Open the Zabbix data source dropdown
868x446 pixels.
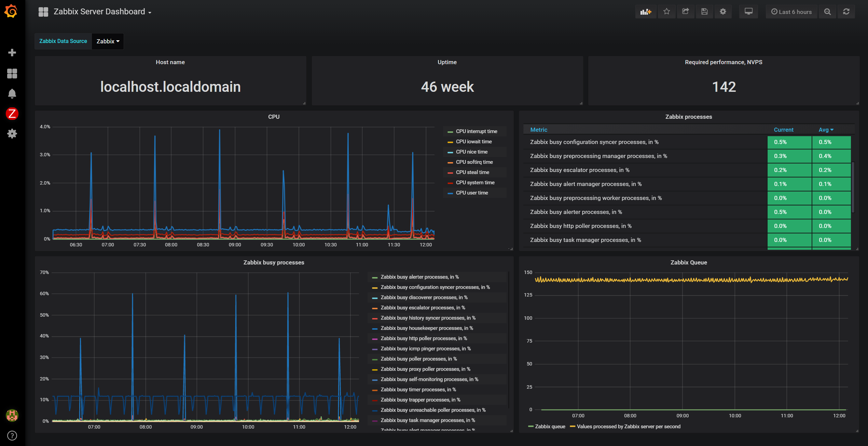click(x=108, y=41)
